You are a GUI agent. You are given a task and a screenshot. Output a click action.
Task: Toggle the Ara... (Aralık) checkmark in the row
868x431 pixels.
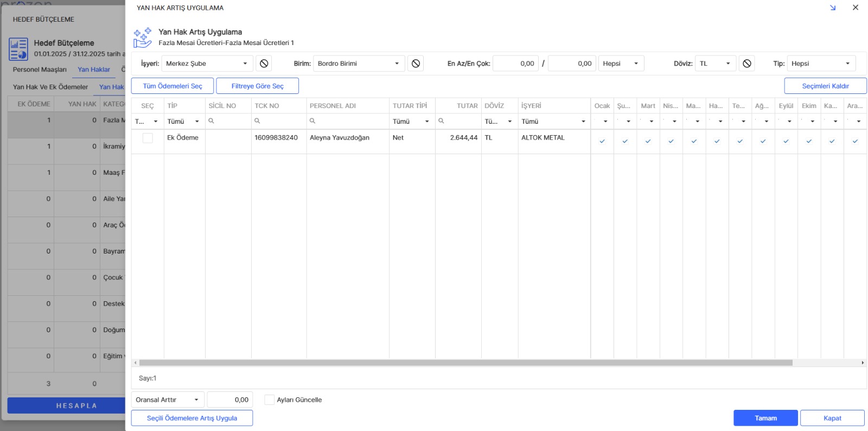point(855,141)
